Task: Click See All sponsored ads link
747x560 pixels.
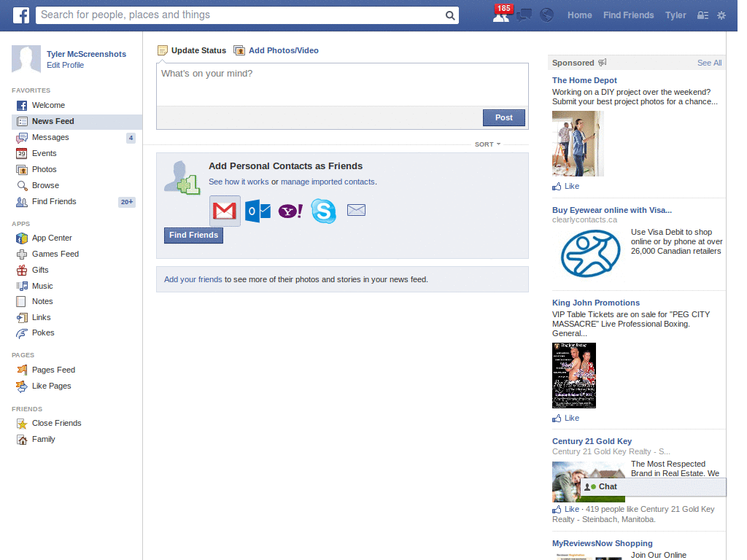Action: pos(709,63)
